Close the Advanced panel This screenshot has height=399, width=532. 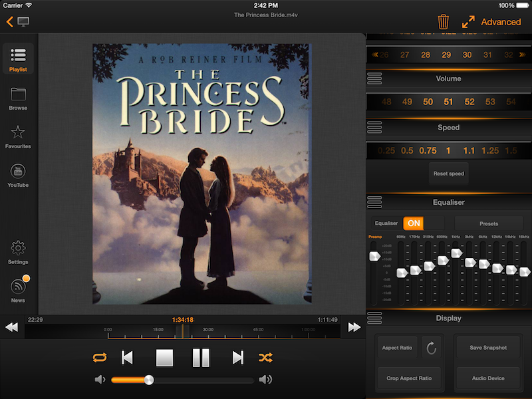coord(501,22)
